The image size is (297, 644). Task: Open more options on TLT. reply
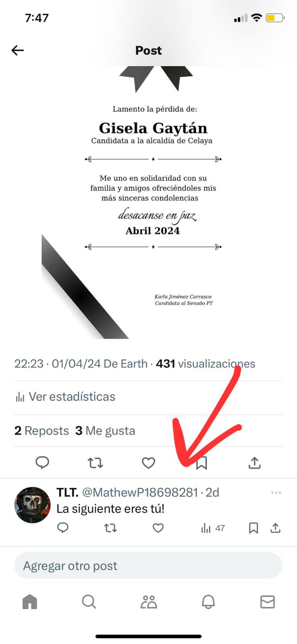276,493
